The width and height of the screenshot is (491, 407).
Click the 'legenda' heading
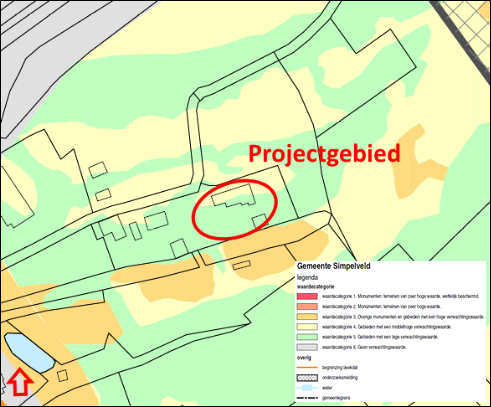307,277
